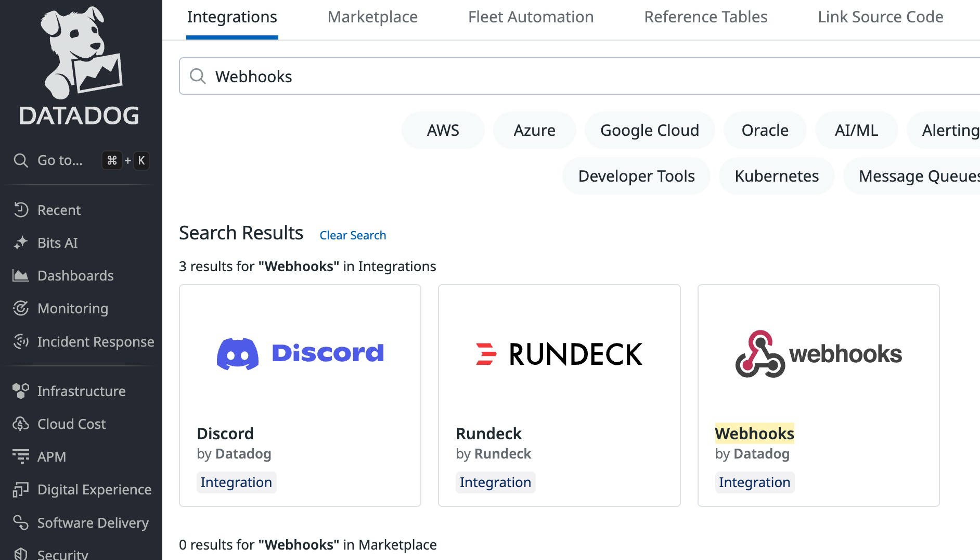Open the APM section

51,456
